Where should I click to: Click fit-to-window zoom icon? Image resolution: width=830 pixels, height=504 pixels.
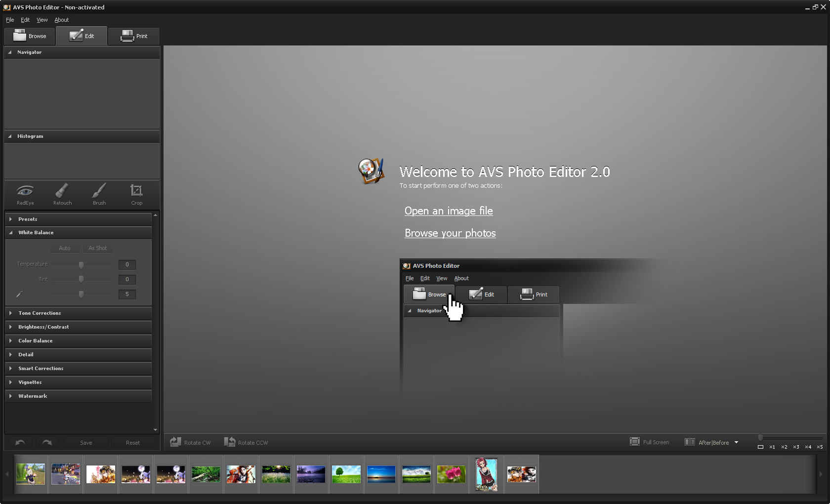(x=760, y=447)
